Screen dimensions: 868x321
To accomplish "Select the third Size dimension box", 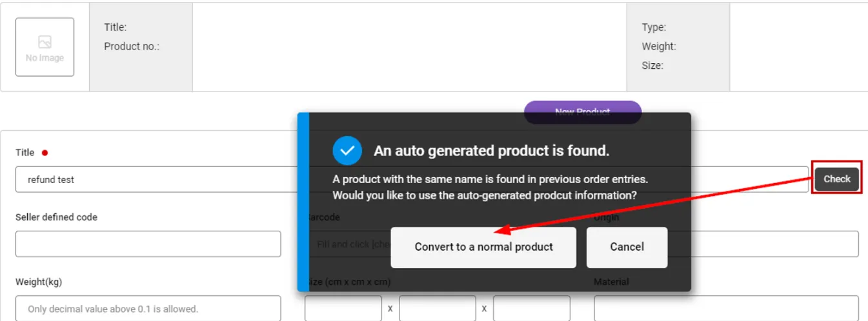I will (x=531, y=309).
